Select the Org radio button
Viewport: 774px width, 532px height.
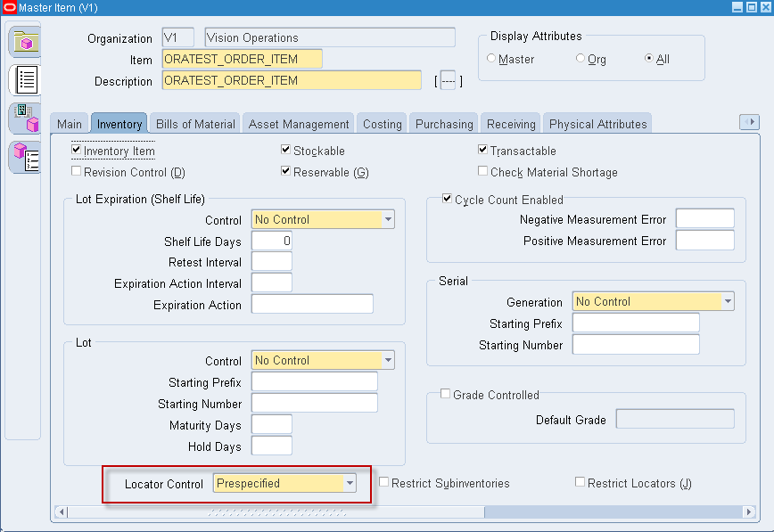coord(580,58)
